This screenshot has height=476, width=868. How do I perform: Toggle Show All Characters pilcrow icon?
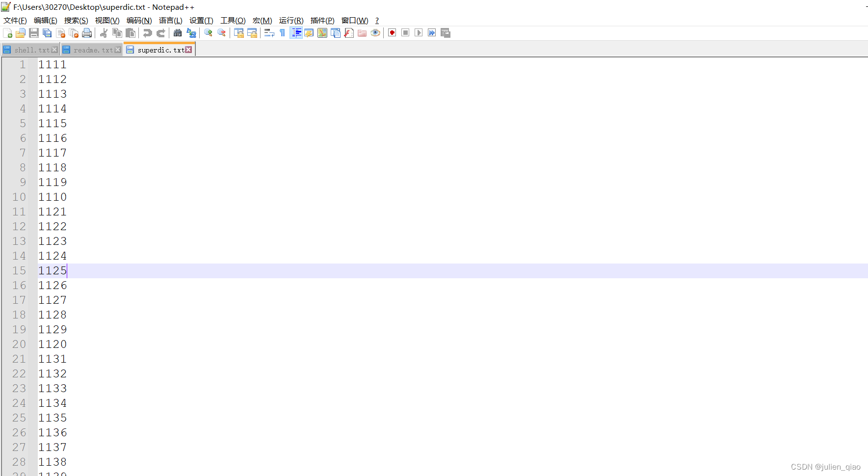(282, 33)
